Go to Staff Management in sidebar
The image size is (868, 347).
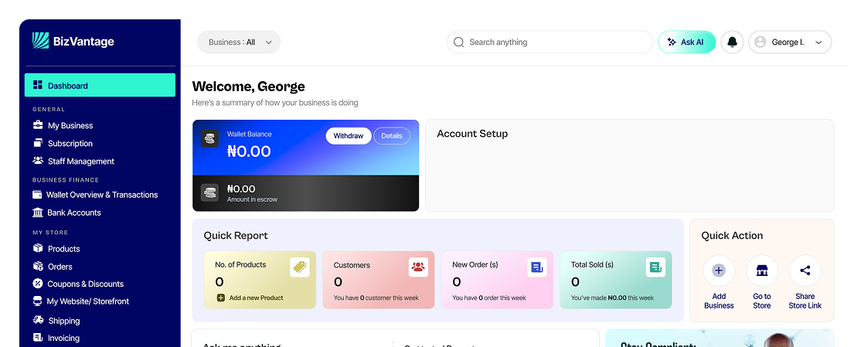click(x=80, y=162)
